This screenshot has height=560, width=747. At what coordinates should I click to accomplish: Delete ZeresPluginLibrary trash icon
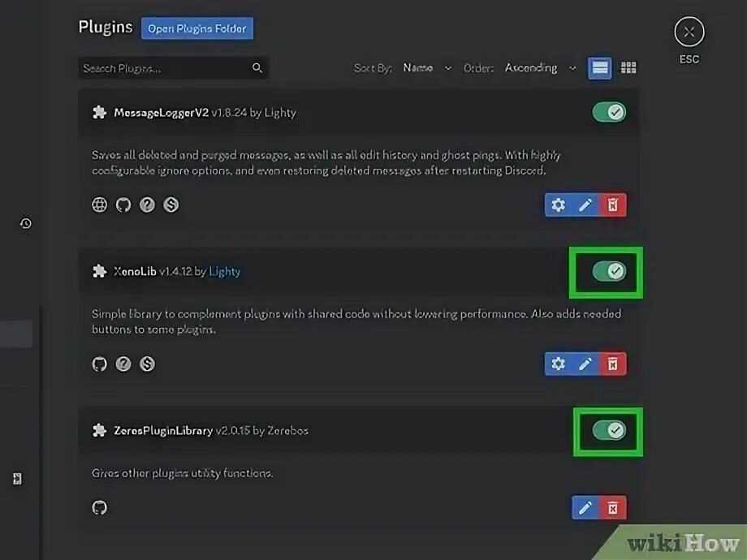pyautogui.click(x=613, y=507)
